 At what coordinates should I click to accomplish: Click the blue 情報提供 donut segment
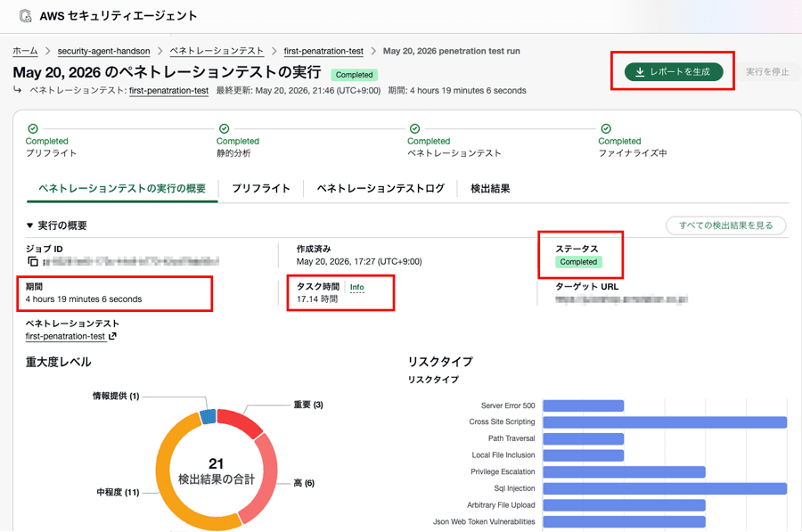(x=209, y=416)
